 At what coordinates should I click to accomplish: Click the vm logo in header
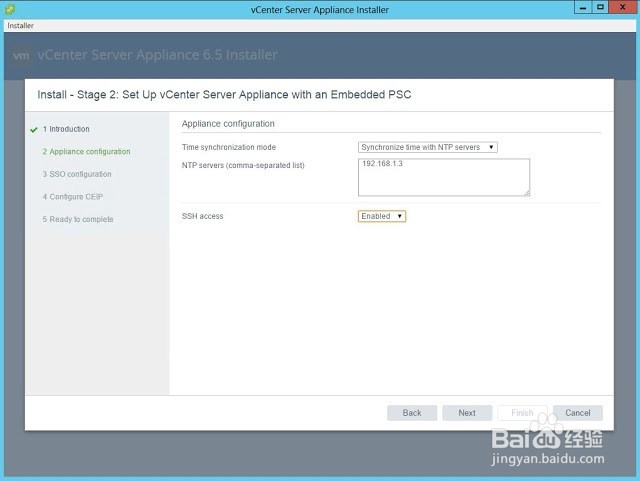pos(21,56)
